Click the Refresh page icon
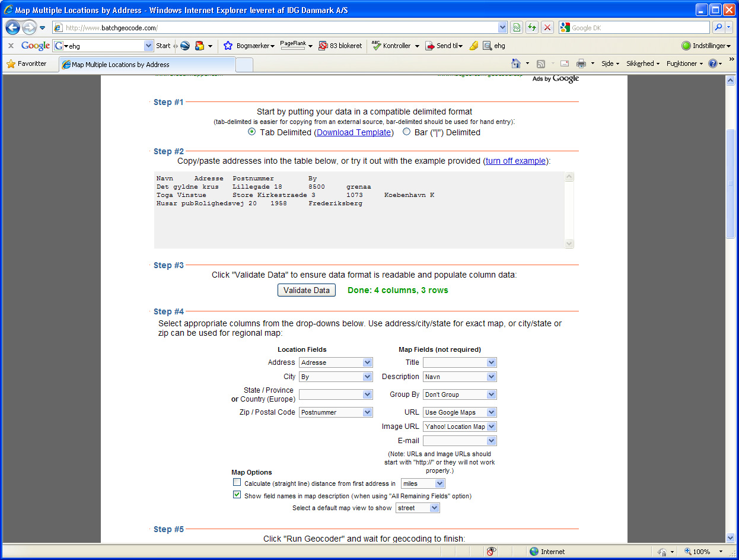The image size is (739, 560). (532, 27)
